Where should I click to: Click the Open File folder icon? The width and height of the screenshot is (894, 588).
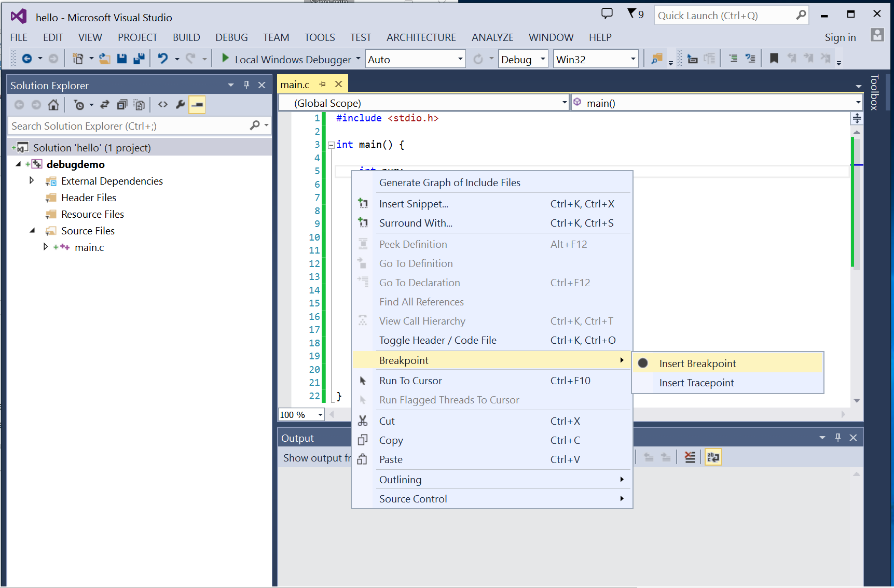point(105,59)
